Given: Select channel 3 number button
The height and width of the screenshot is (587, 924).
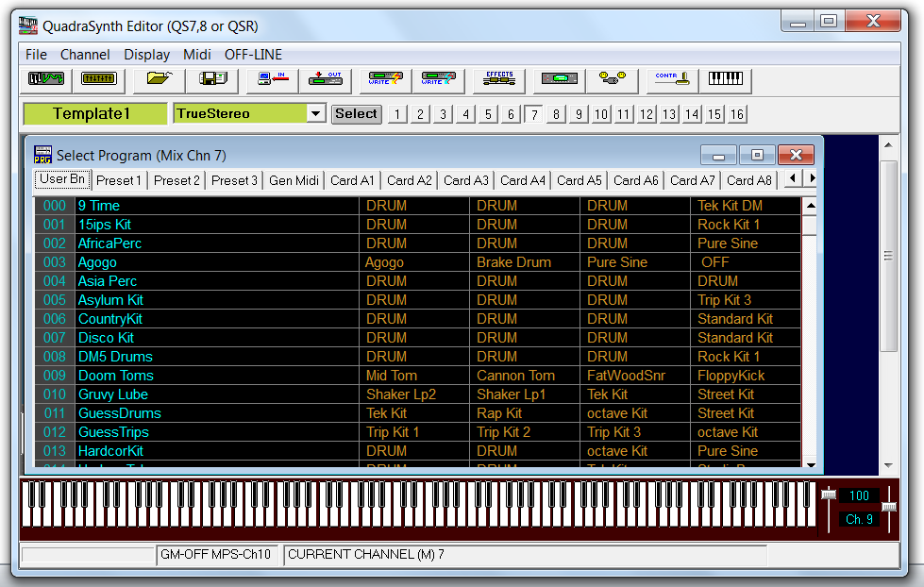Looking at the screenshot, I should click(443, 114).
